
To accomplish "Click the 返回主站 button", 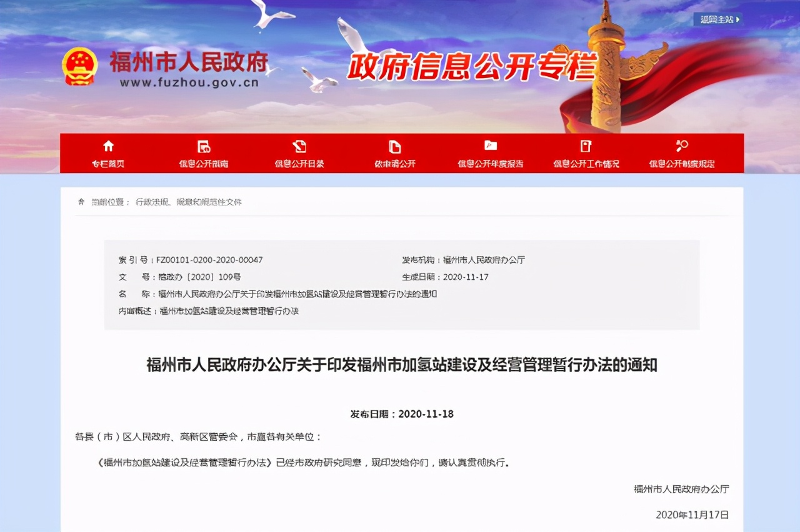I will 718,20.
